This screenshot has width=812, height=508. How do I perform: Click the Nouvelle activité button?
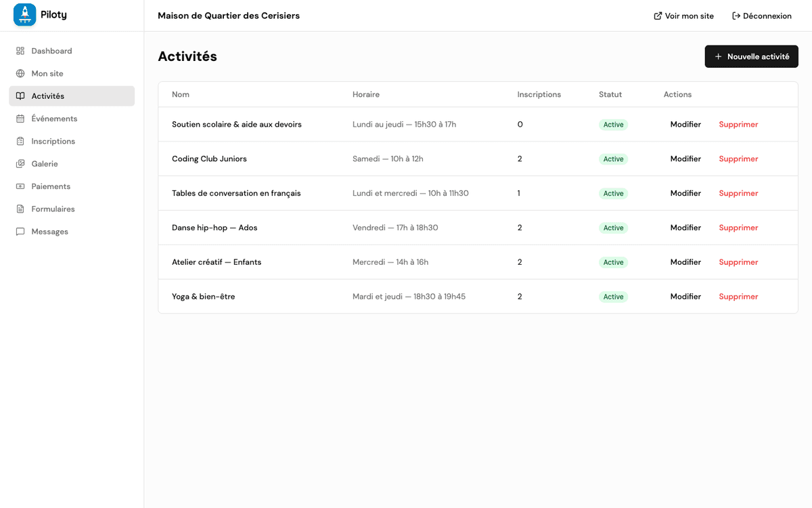point(751,56)
